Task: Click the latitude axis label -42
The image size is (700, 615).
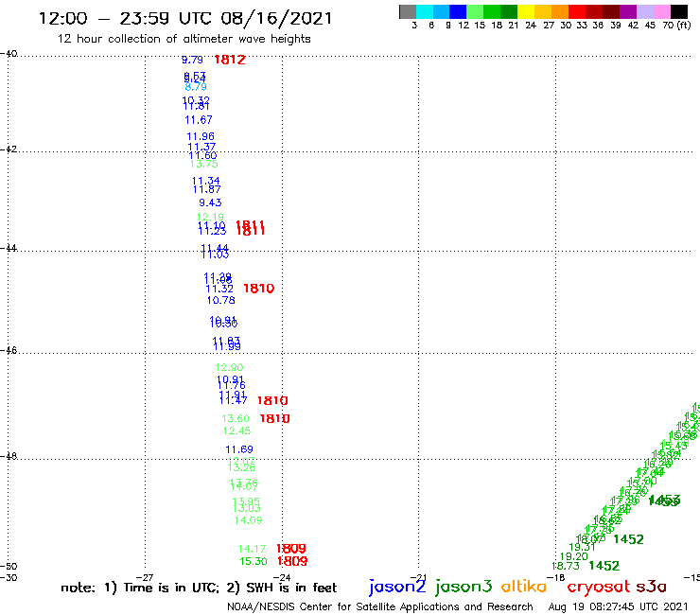Action: coord(9,149)
